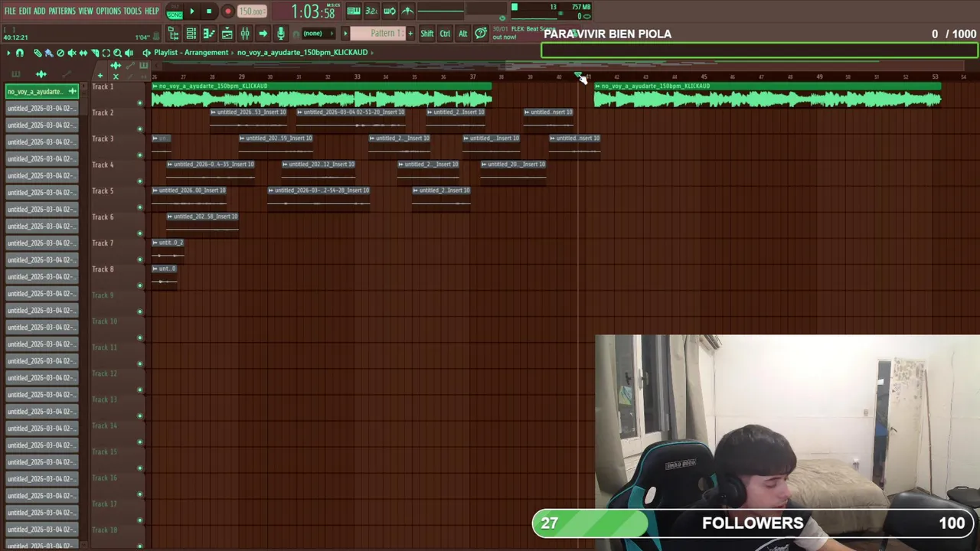Click the microphone recording icon
The width and height of the screenshot is (980, 551).
point(281,34)
